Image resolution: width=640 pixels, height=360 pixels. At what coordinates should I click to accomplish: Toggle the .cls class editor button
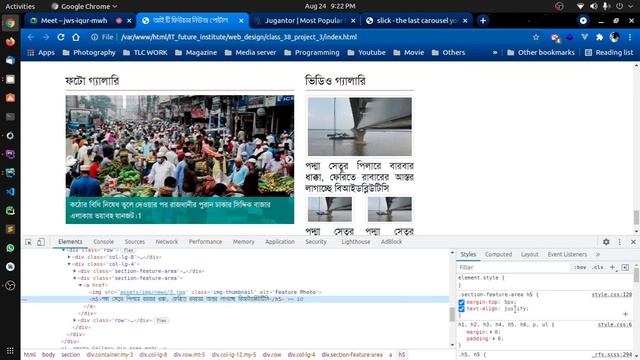(598, 267)
